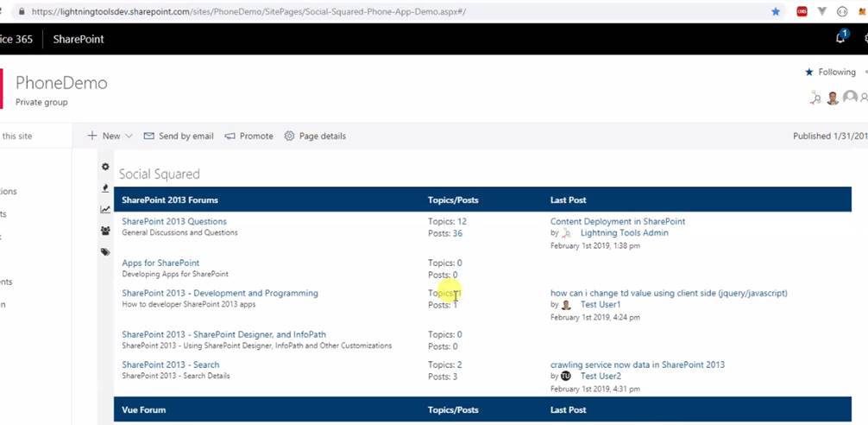Click February 1st 2019, 4:24 pm timestamp
This screenshot has width=868, height=425.
(595, 318)
